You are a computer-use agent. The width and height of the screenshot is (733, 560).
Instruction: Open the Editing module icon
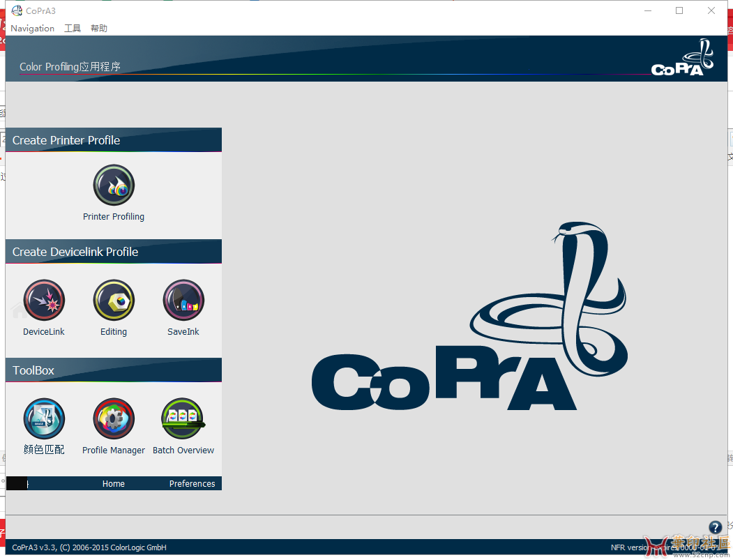pos(114,300)
